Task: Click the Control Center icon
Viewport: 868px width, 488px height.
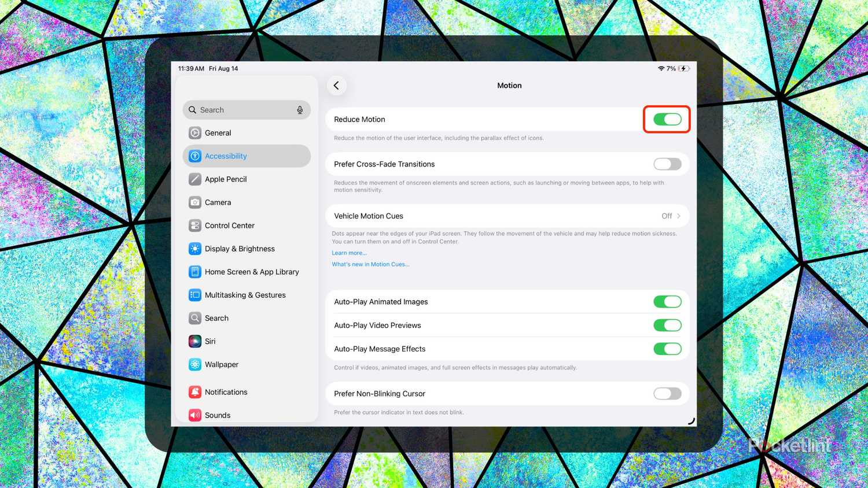Action: click(195, 225)
